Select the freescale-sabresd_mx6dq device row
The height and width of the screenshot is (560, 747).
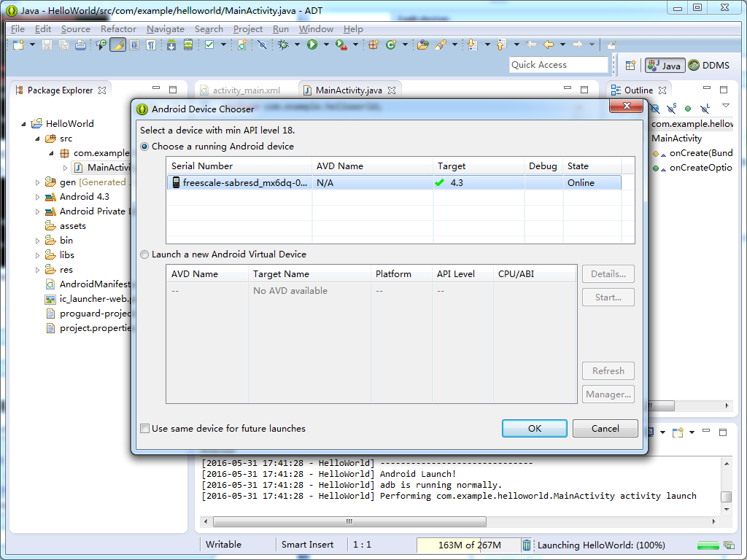point(394,183)
